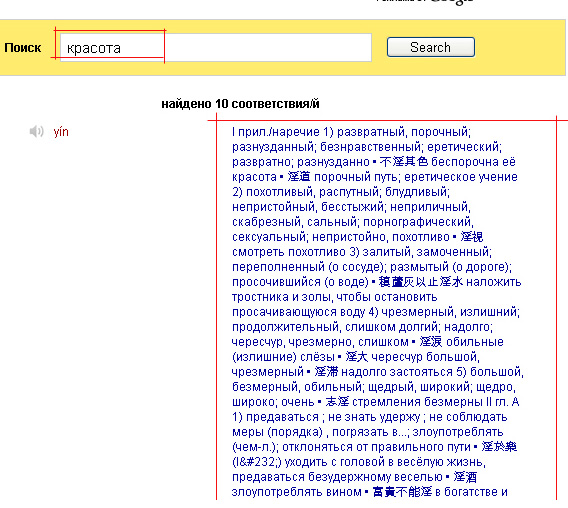The width and height of the screenshot is (568, 508).
Task: Select the найдено 10 соответствия/й heading
Action: point(240,104)
